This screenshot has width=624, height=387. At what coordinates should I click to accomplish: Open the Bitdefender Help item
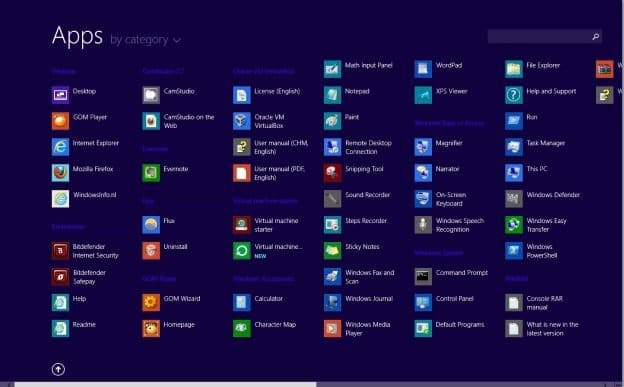70,302
